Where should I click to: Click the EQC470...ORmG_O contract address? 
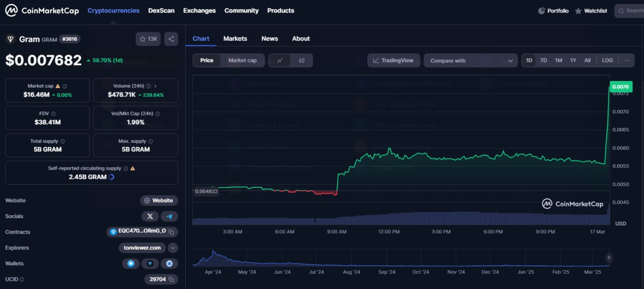(142, 232)
